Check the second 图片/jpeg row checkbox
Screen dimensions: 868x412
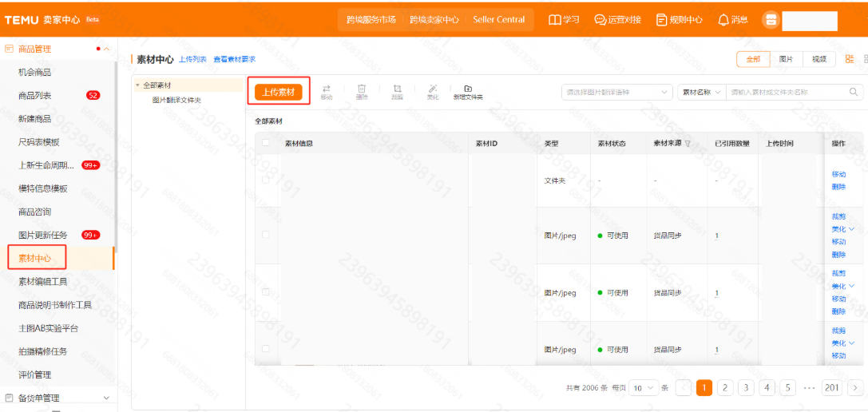click(x=266, y=292)
